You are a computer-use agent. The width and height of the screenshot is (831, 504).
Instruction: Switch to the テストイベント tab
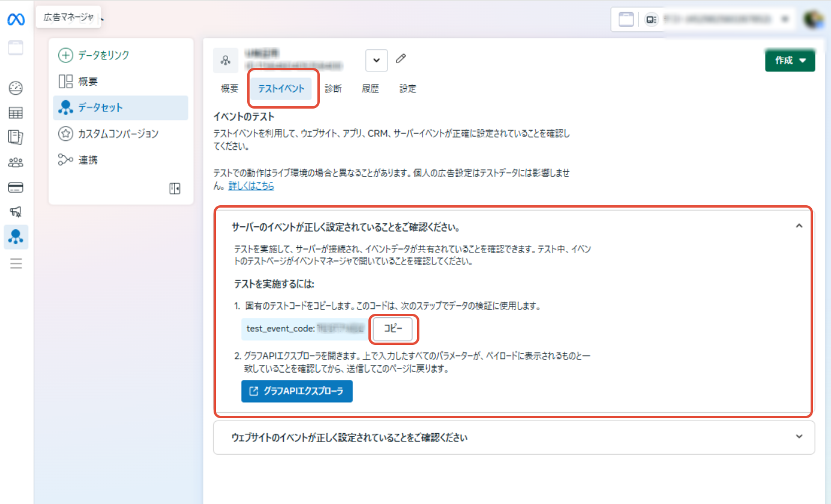281,89
